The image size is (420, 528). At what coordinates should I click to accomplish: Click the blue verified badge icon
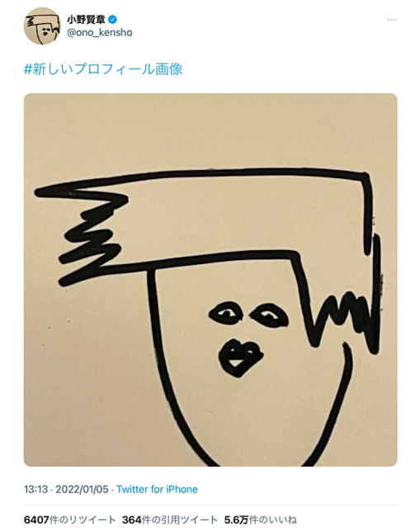point(112,20)
